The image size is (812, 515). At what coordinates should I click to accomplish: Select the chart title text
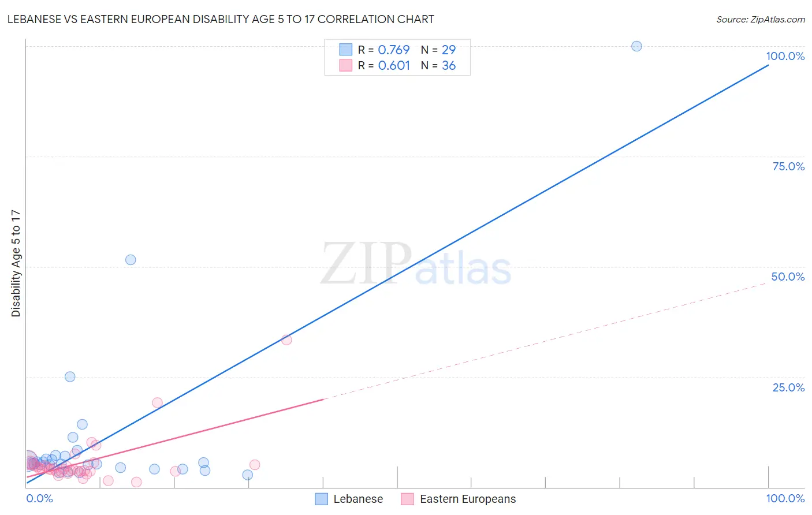221,19
